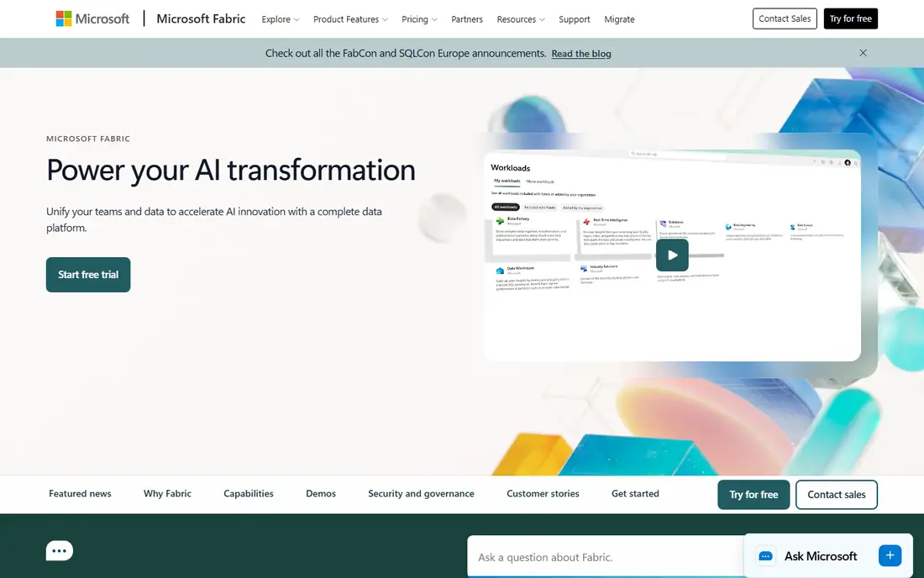Click the Start free trial button
Screen dimensions: 924x578
tap(88, 275)
